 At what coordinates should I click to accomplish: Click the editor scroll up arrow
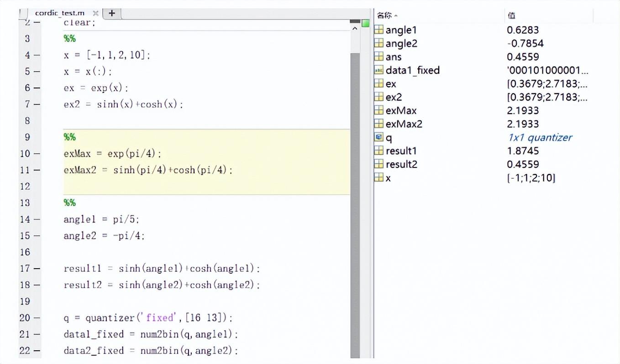point(355,28)
